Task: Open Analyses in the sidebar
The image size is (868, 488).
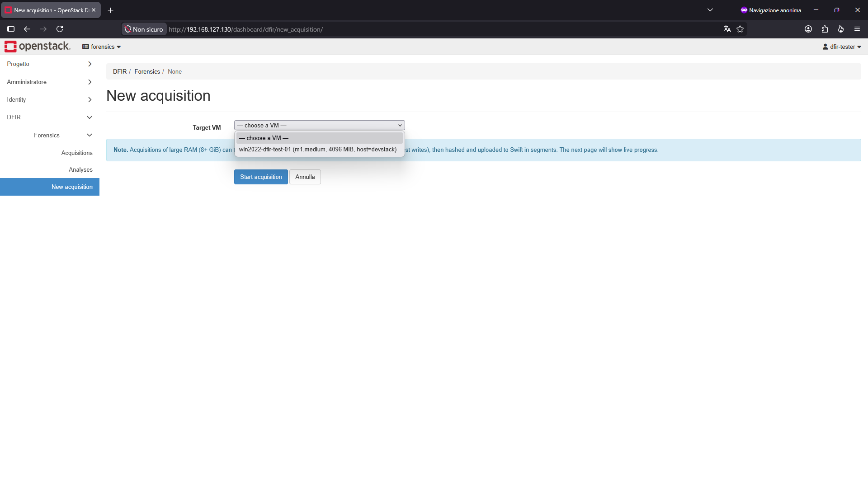Action: click(x=80, y=169)
